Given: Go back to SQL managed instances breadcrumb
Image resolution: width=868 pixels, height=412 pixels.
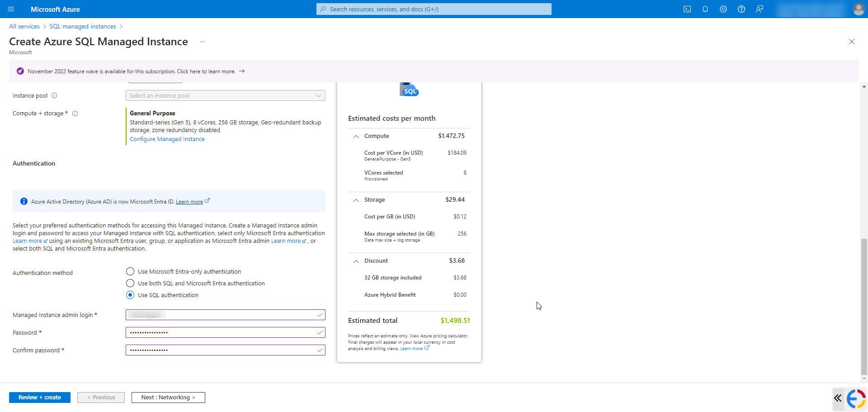Looking at the screenshot, I should 82,26.
